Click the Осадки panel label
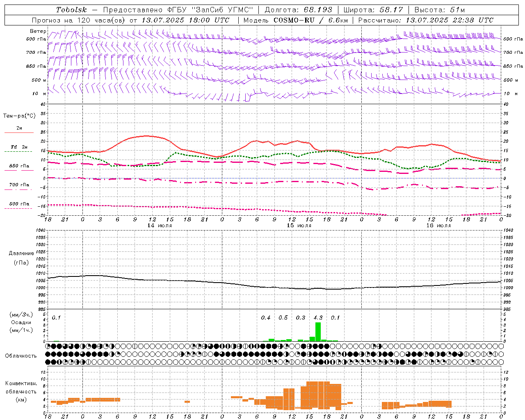Image resolution: width=525 pixels, height=420 pixels. tap(21, 322)
